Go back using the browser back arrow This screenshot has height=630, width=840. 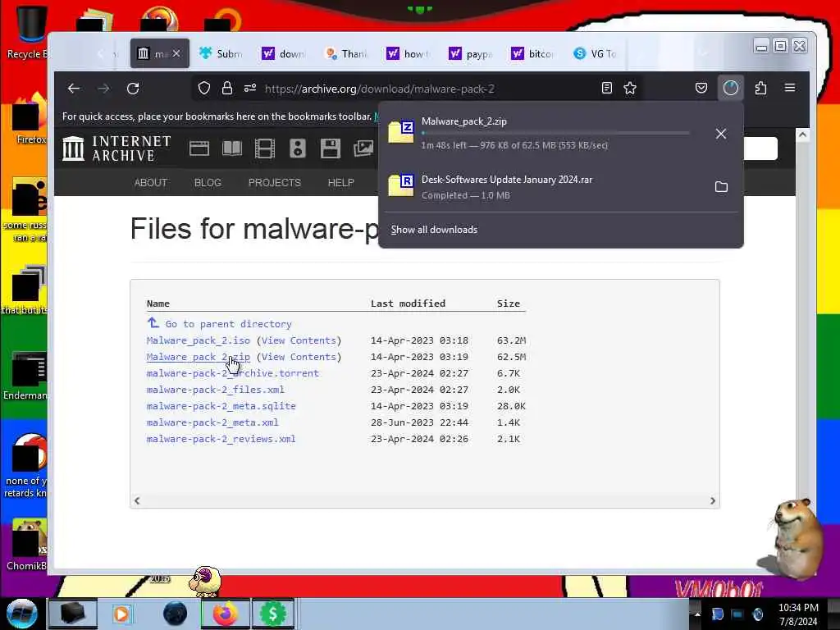coord(74,89)
